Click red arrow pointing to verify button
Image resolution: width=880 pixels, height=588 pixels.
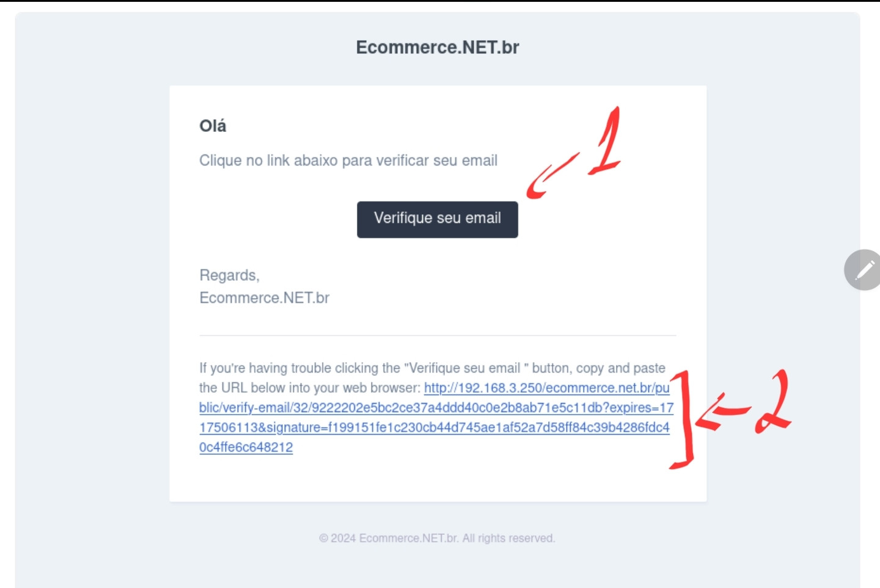click(552, 176)
